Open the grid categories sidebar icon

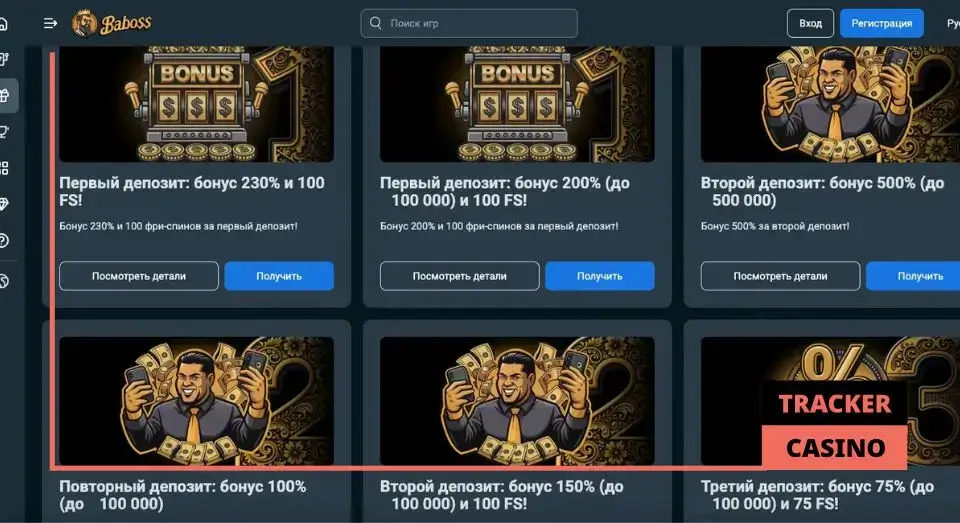coord(4,168)
